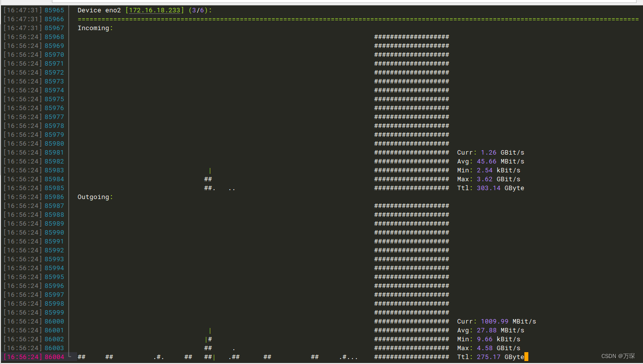Select outgoing Min value 9.66 kBit/s
Image resolution: width=643 pixels, height=364 pixels.
point(499,339)
